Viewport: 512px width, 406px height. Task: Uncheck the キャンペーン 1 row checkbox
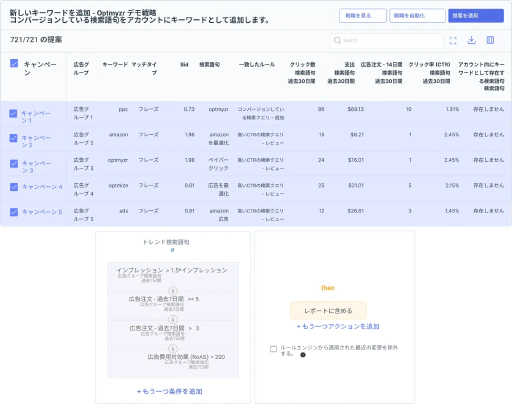[x=13, y=114]
